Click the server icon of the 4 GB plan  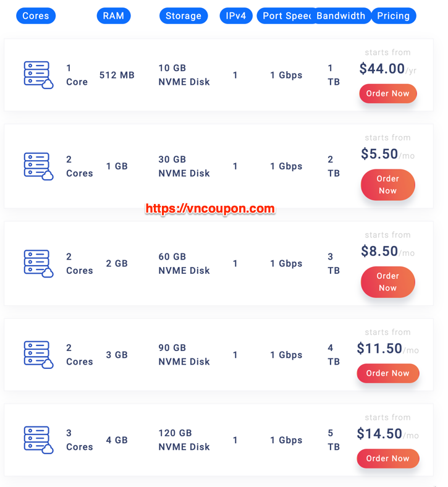click(x=38, y=440)
